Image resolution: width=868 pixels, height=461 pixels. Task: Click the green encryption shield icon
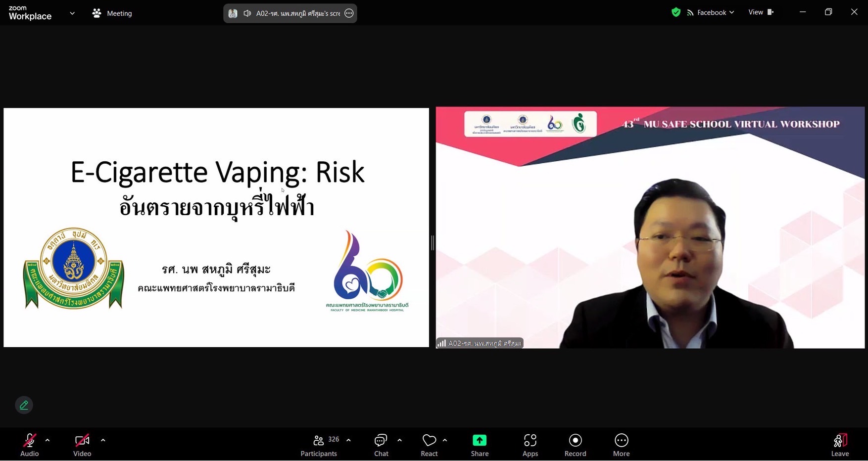click(676, 12)
